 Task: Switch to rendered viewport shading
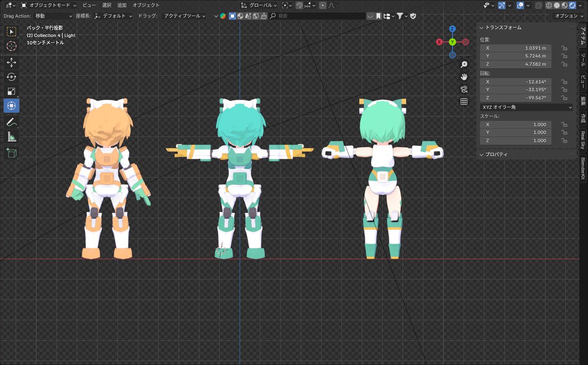point(572,5)
